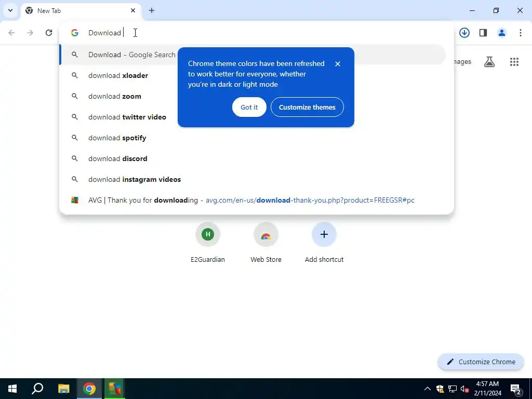
Task: Click the AVG favicon in the suggestion list
Action: click(x=75, y=200)
